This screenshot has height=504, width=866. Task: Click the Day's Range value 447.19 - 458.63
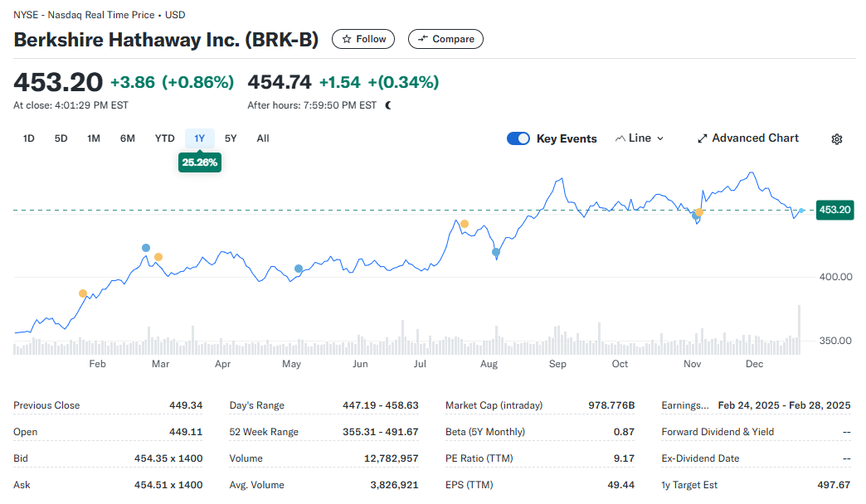381,405
